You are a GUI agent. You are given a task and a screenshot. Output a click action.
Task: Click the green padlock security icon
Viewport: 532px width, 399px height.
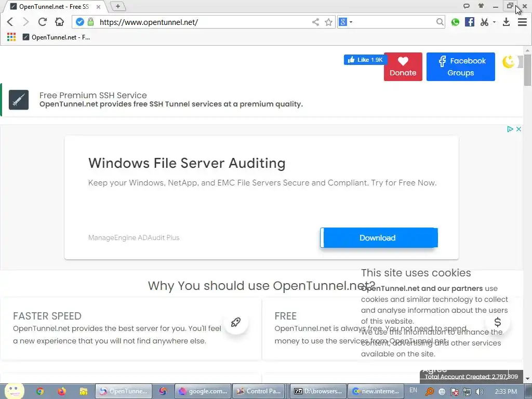(90, 22)
